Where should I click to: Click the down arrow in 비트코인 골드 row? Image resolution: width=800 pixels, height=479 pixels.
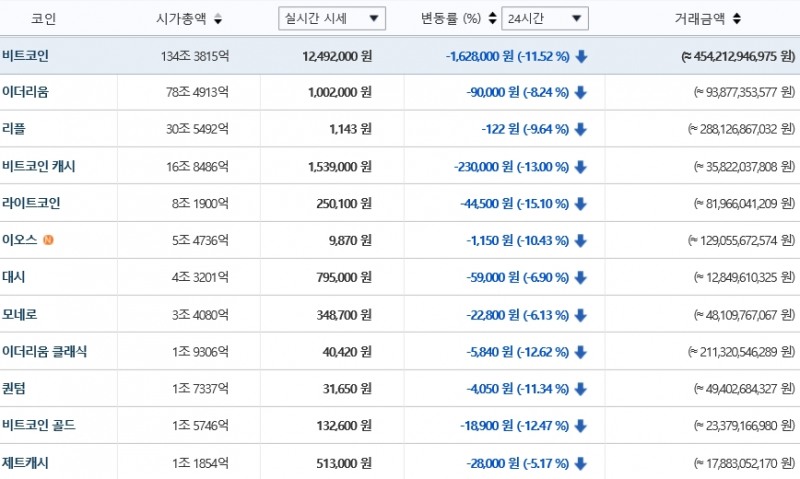click(x=581, y=425)
